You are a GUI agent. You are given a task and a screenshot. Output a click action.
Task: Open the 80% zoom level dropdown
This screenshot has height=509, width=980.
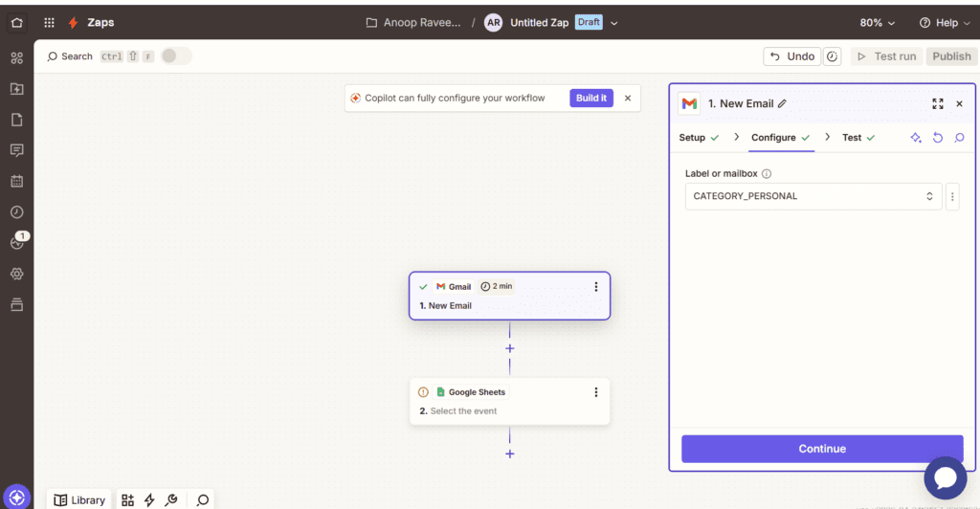pyautogui.click(x=877, y=22)
